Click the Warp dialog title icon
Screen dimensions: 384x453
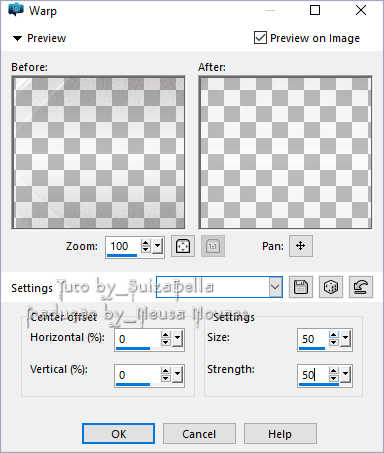[16, 10]
